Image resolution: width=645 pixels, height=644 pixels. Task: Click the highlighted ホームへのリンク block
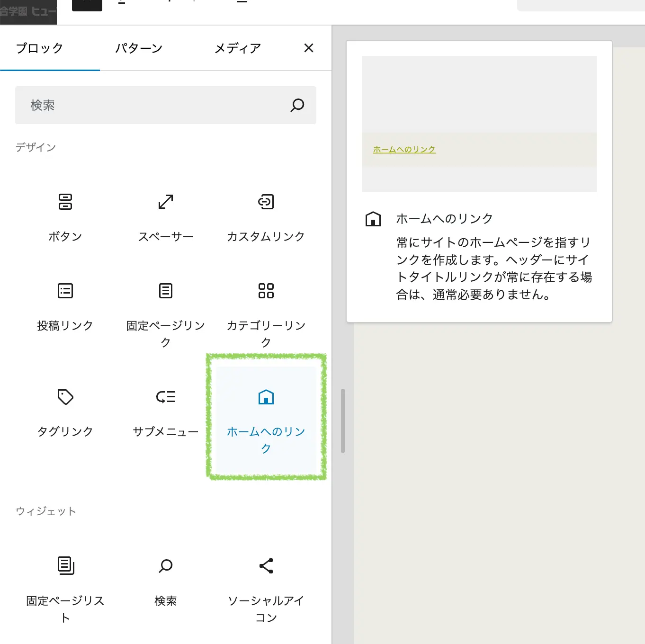click(x=266, y=419)
